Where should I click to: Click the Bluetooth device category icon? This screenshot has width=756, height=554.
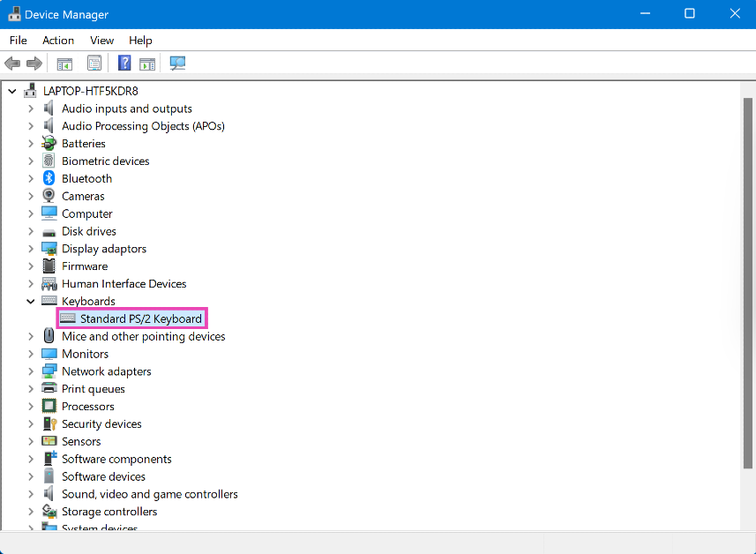49,178
